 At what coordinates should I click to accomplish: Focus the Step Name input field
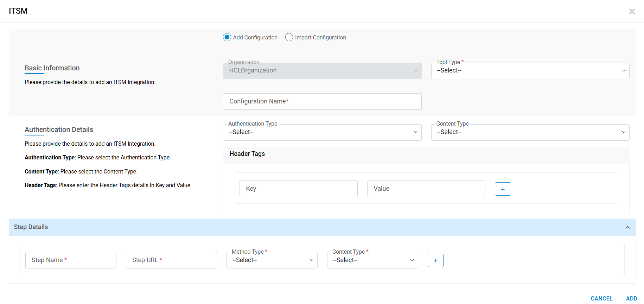71,260
